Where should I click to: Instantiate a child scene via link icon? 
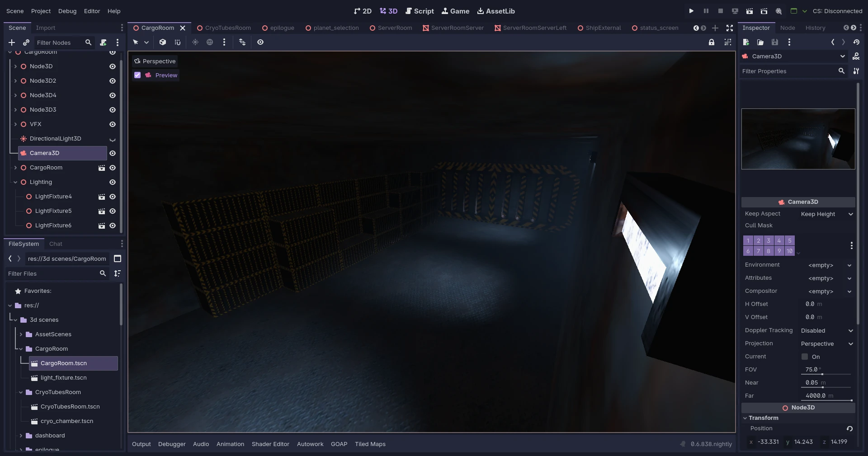[x=26, y=42]
